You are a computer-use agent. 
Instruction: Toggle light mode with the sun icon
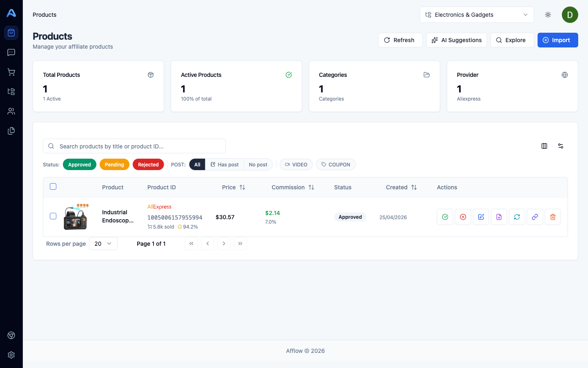coord(548,15)
